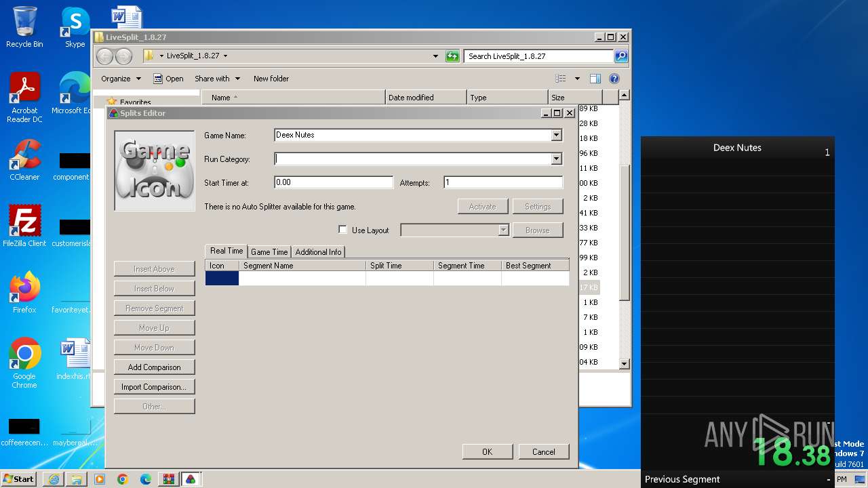868x488 pixels.
Task: Open the Share with dropdown
Action: click(x=217, y=79)
